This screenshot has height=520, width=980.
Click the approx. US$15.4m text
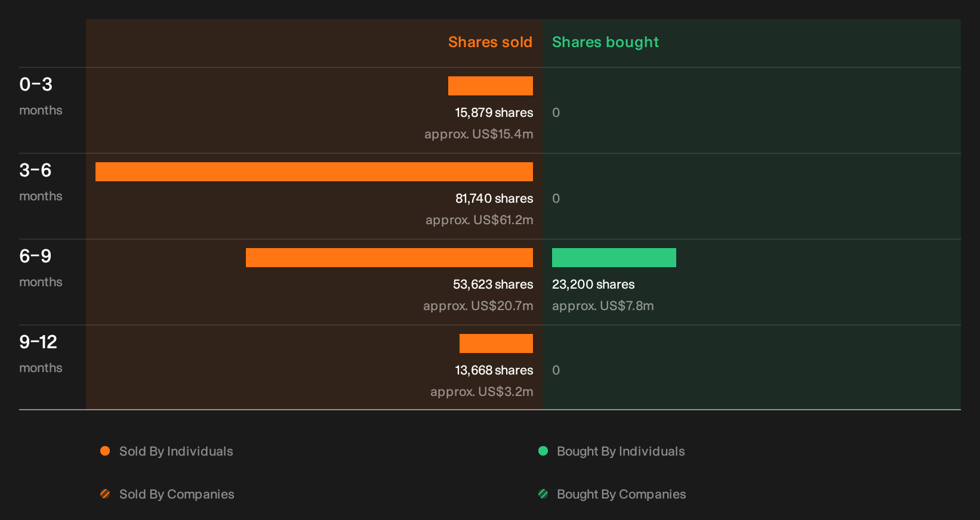479,134
